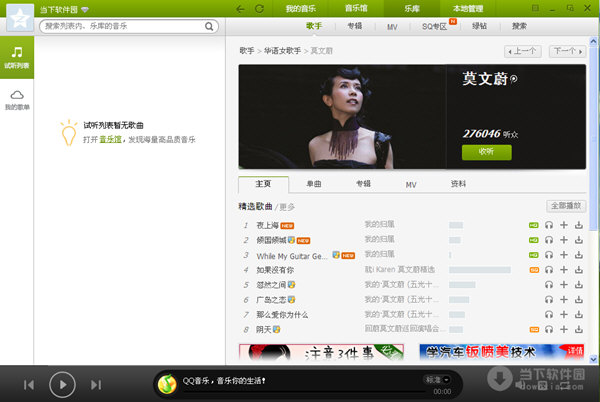Expand the 当下软件园 account dropdown
The width and height of the screenshot is (600, 402).
tap(85, 10)
